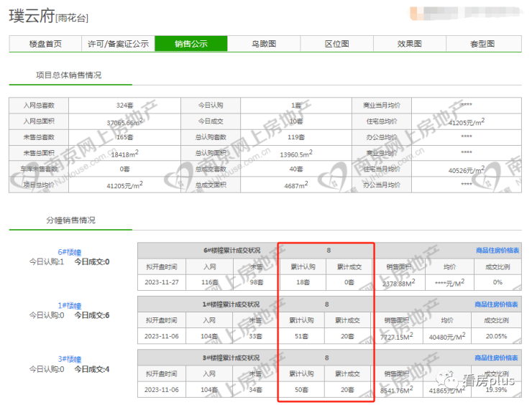Click the 今日成交 label cell
The image size is (532, 405).
211,121
